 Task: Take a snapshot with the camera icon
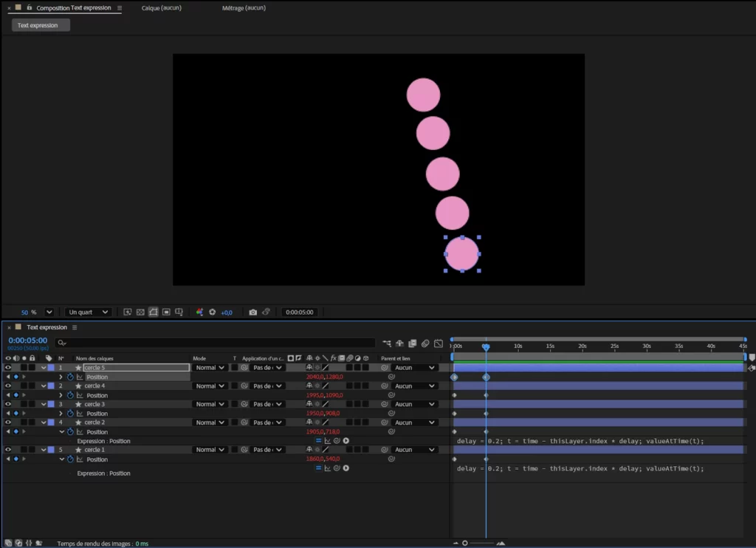pyautogui.click(x=252, y=312)
